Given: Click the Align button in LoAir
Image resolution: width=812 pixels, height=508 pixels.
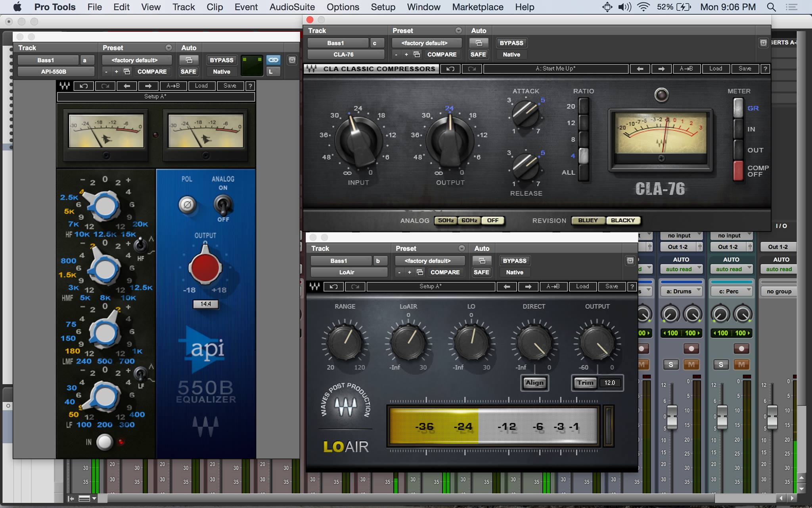Looking at the screenshot, I should (534, 383).
